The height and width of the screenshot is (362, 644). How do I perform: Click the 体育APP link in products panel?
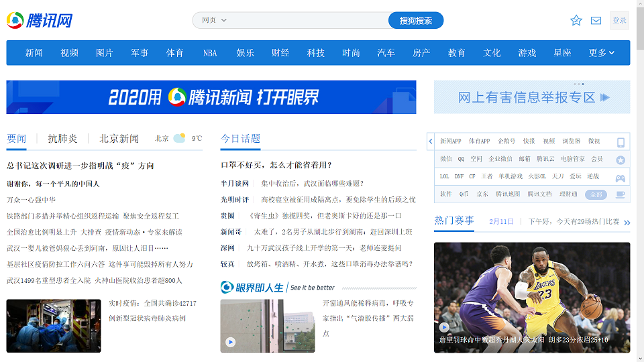pos(479,141)
